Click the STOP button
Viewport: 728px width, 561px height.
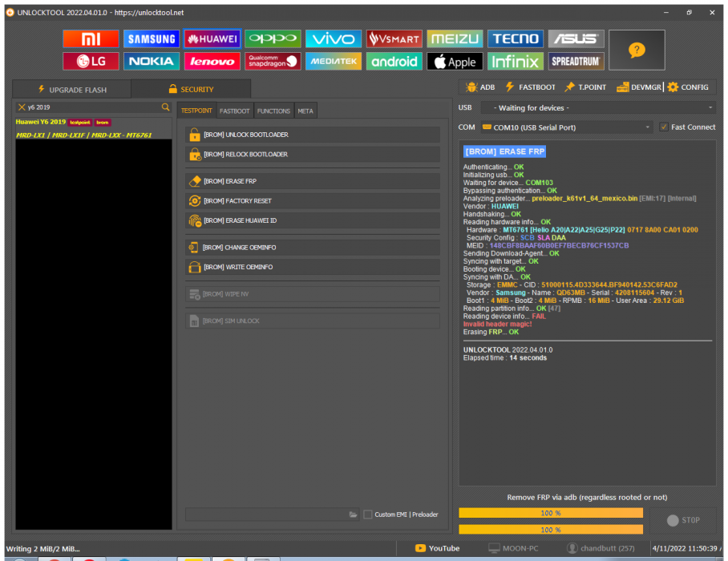coord(683,520)
